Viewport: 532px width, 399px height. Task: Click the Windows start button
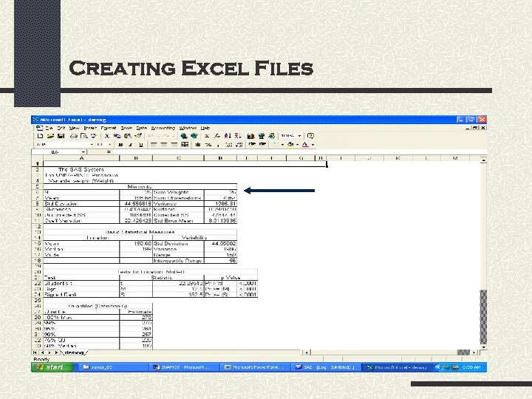coord(52,367)
